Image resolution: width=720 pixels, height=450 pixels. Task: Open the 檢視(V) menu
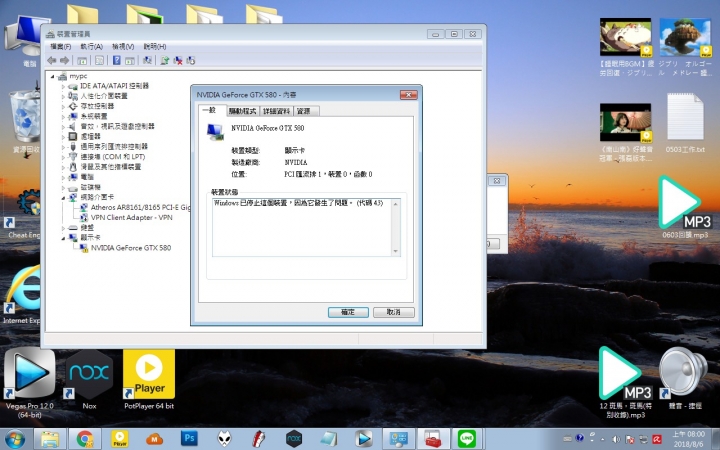(123, 46)
